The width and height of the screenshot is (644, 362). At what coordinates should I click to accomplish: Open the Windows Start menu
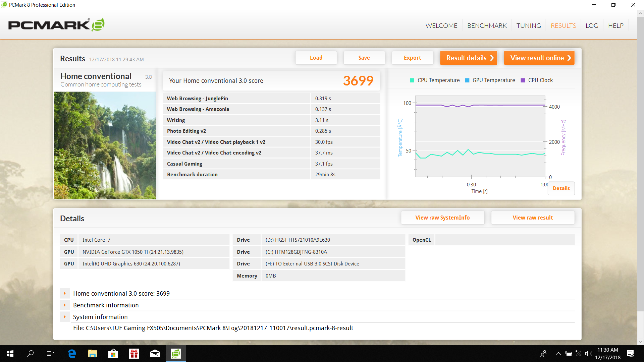coord(10,354)
